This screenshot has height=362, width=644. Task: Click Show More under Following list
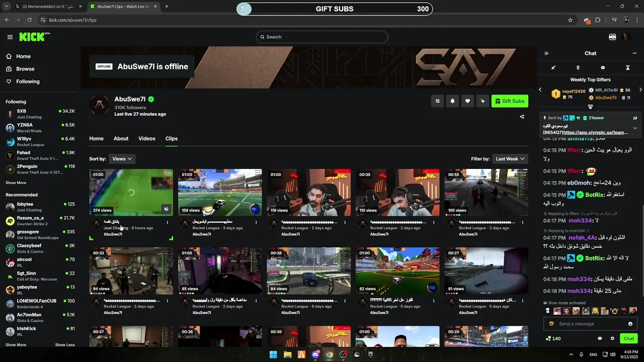pos(16,183)
